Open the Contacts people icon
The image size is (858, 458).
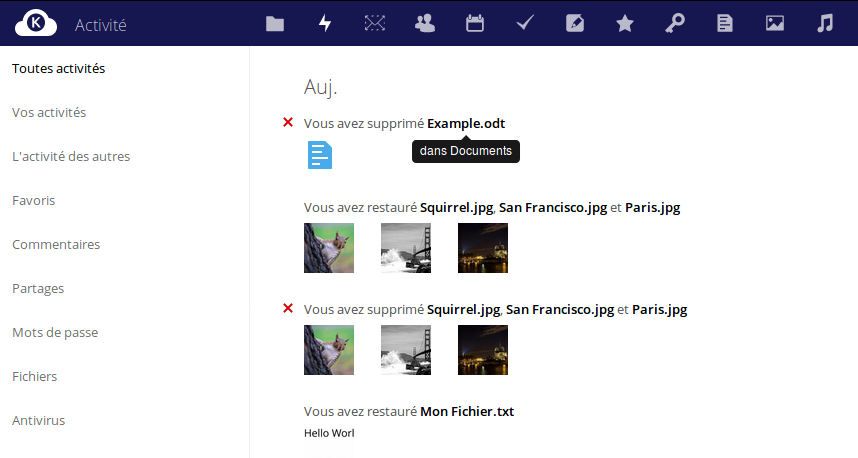(x=425, y=23)
